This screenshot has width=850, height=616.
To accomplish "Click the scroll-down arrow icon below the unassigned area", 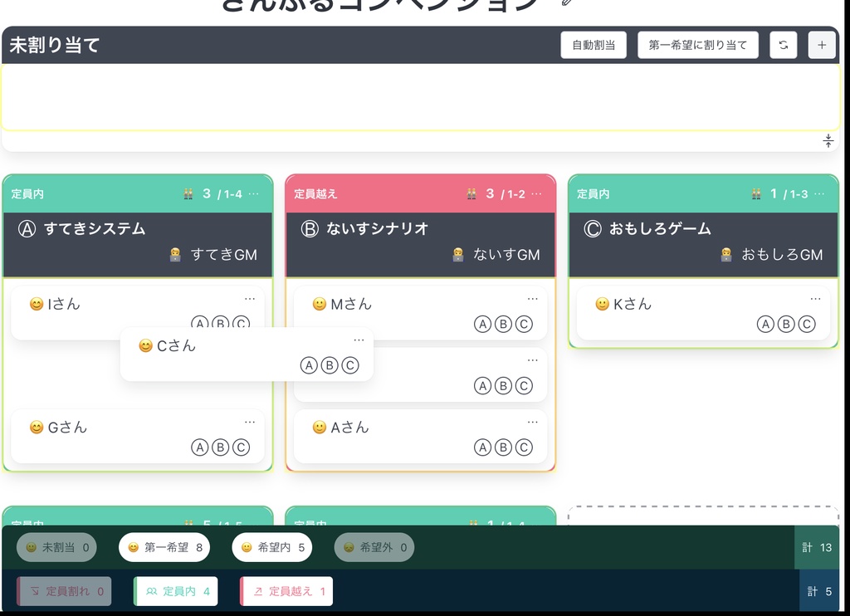I will pyautogui.click(x=828, y=140).
